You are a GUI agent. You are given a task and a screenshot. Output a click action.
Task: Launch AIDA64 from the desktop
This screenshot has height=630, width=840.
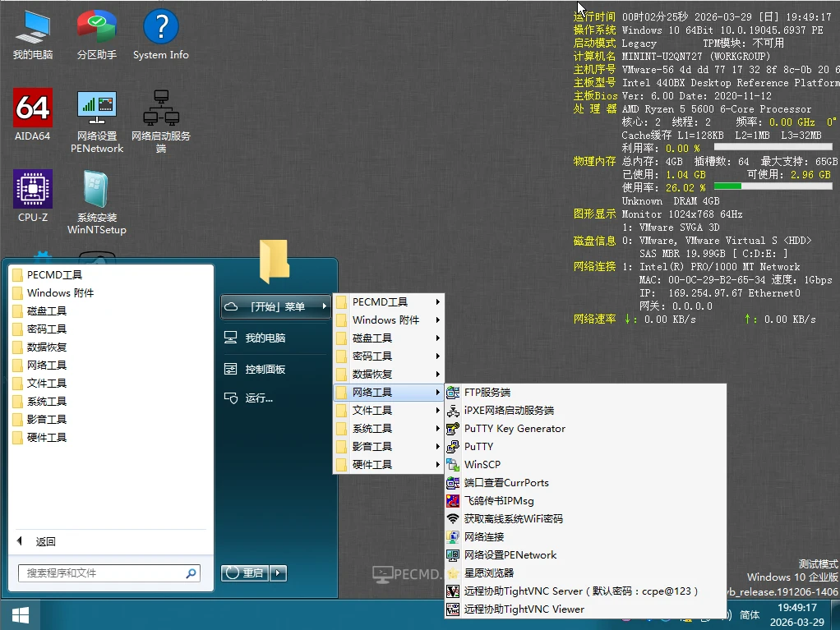[x=32, y=108]
